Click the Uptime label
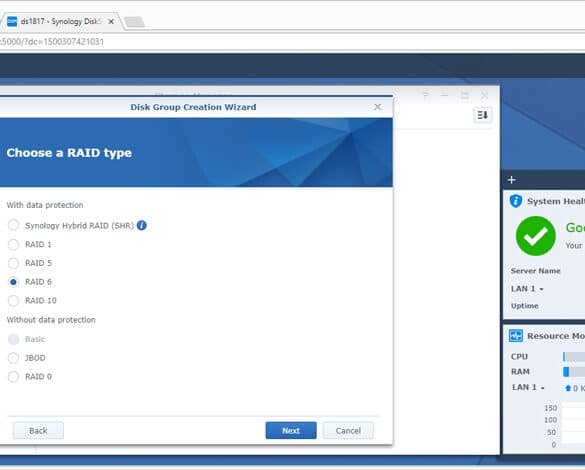Screen dimensions: 585x470 [525, 306]
